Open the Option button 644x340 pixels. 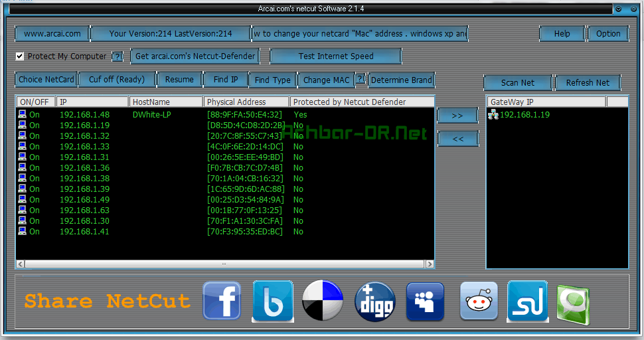coord(608,34)
